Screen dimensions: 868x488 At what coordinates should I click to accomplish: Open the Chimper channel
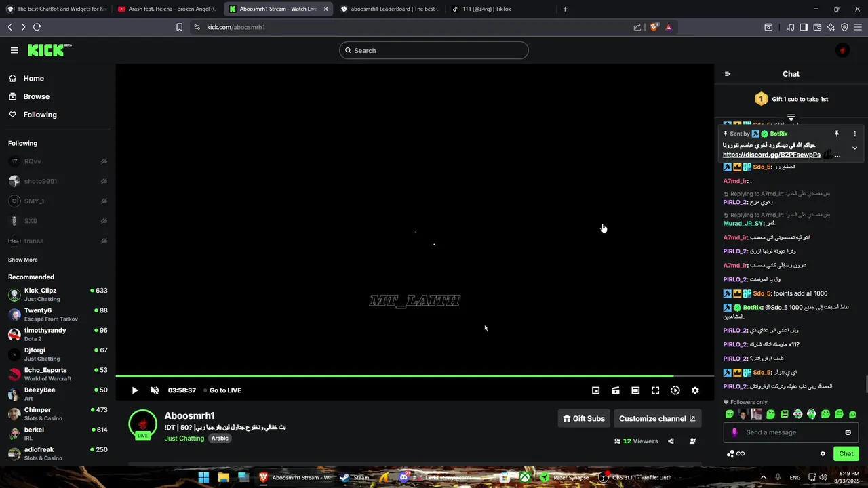coord(58,413)
